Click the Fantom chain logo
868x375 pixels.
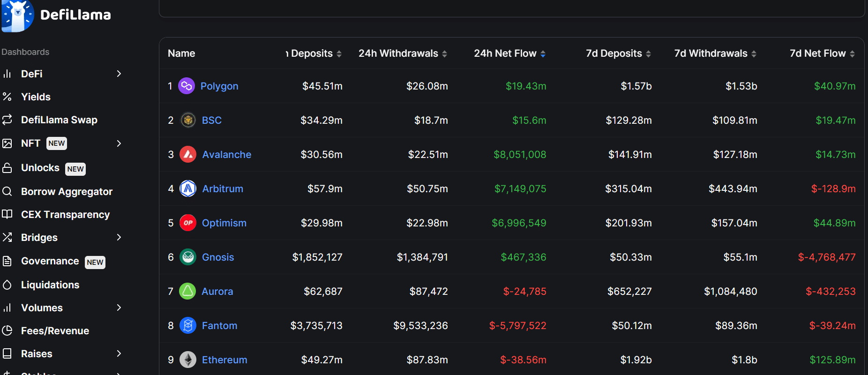pos(188,325)
